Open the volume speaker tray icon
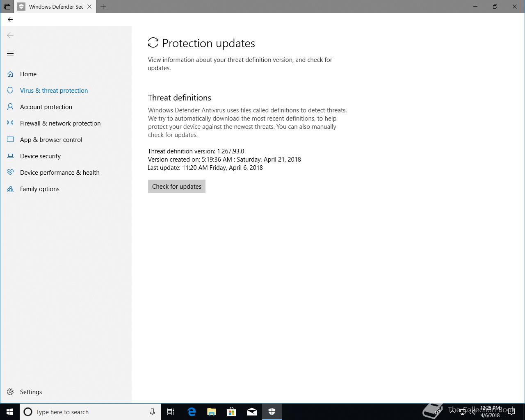The height and width of the screenshot is (420, 525). pos(472,412)
